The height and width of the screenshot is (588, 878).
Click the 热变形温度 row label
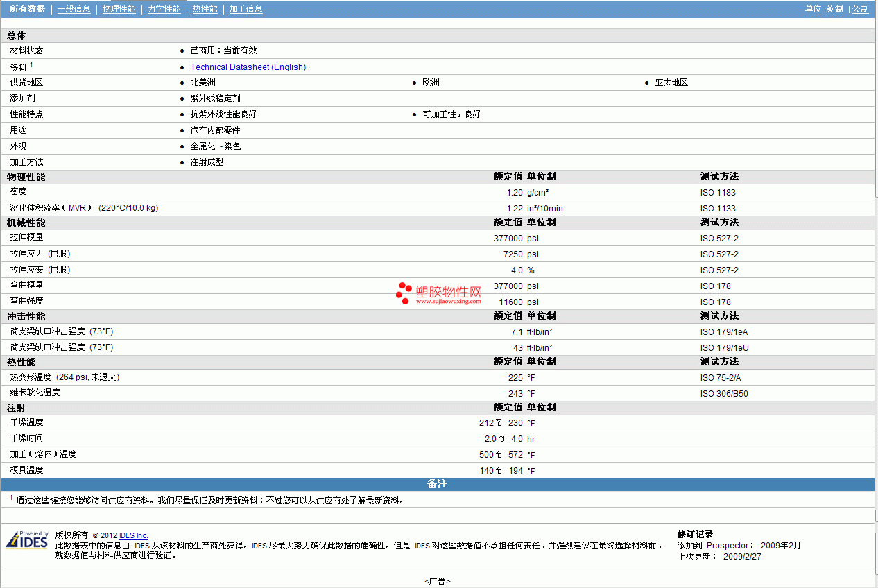pyautogui.click(x=64, y=377)
